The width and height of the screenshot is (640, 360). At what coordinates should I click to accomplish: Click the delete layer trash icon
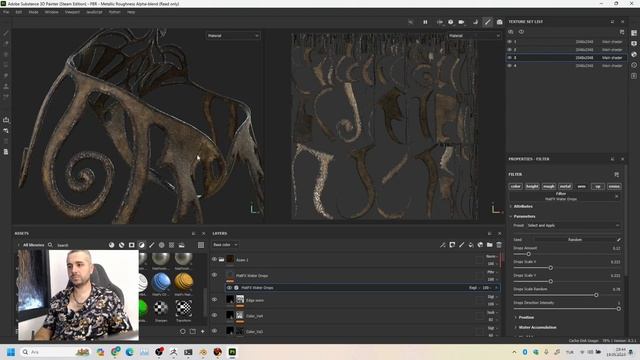[x=499, y=245]
